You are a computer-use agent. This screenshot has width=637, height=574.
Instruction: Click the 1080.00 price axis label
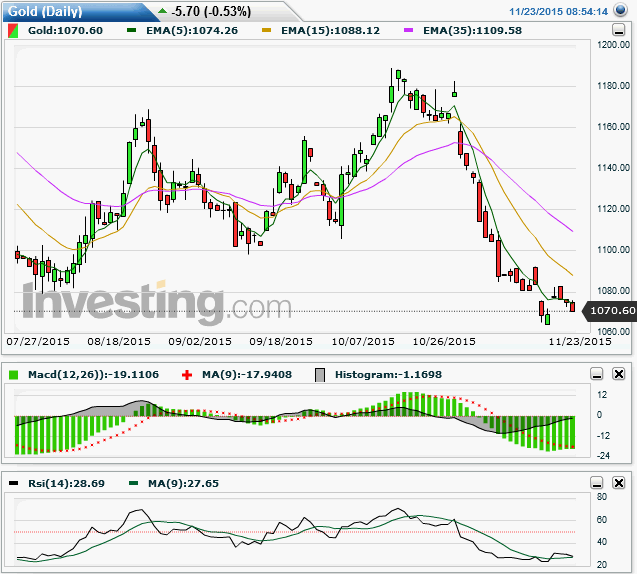pyautogui.click(x=613, y=291)
